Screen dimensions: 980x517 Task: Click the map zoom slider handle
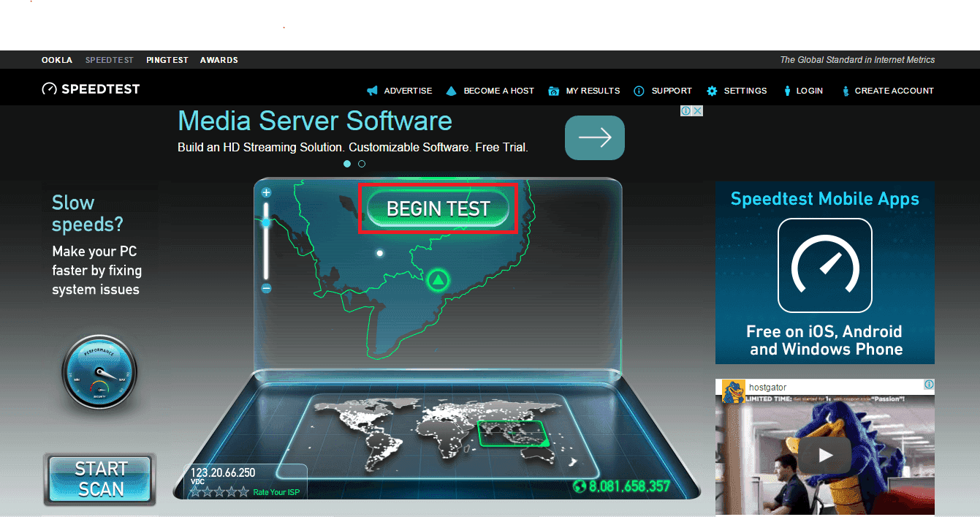pyautogui.click(x=266, y=223)
